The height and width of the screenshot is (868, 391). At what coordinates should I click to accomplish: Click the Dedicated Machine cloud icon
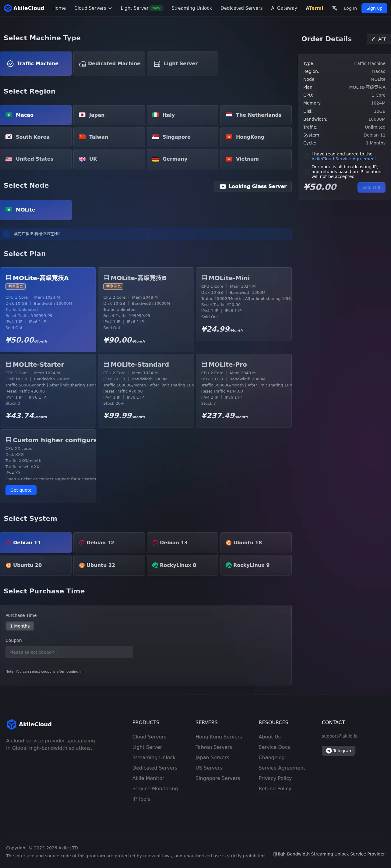(x=83, y=64)
